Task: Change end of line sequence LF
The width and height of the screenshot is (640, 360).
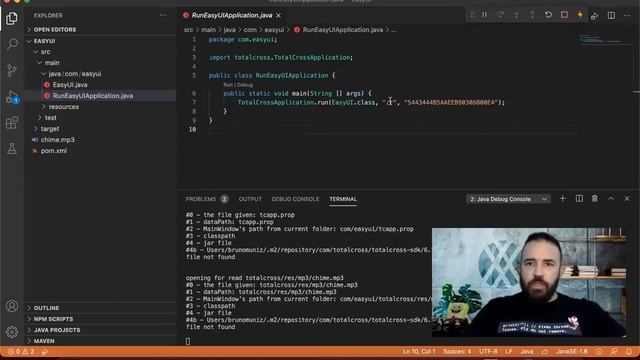Action: (x=509, y=351)
